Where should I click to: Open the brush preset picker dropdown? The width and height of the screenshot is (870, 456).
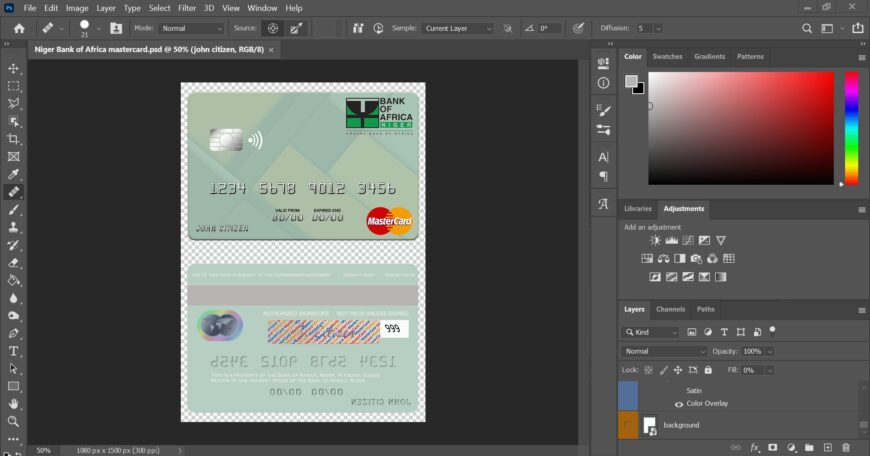[99, 28]
